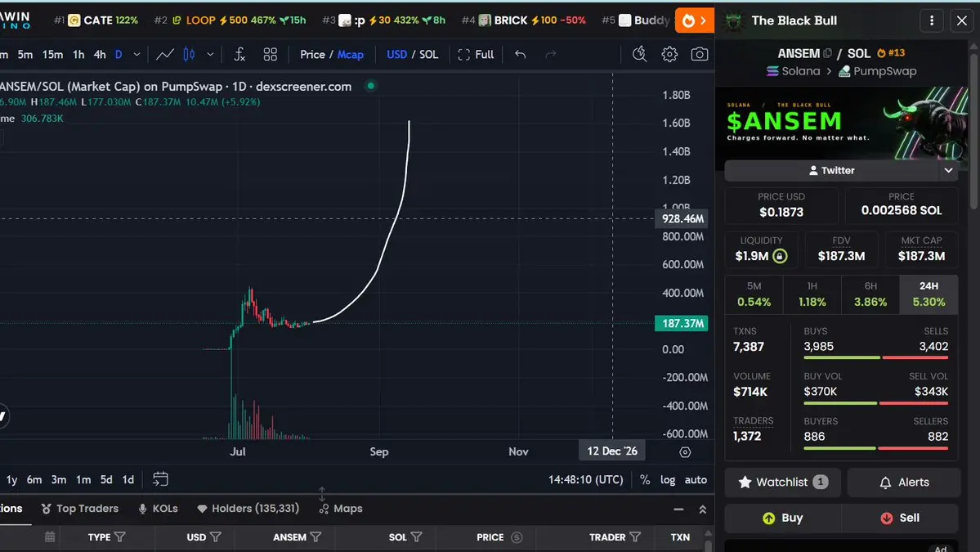Switch chart to Mcap view
This screenshot has height=552, width=980.
click(351, 55)
